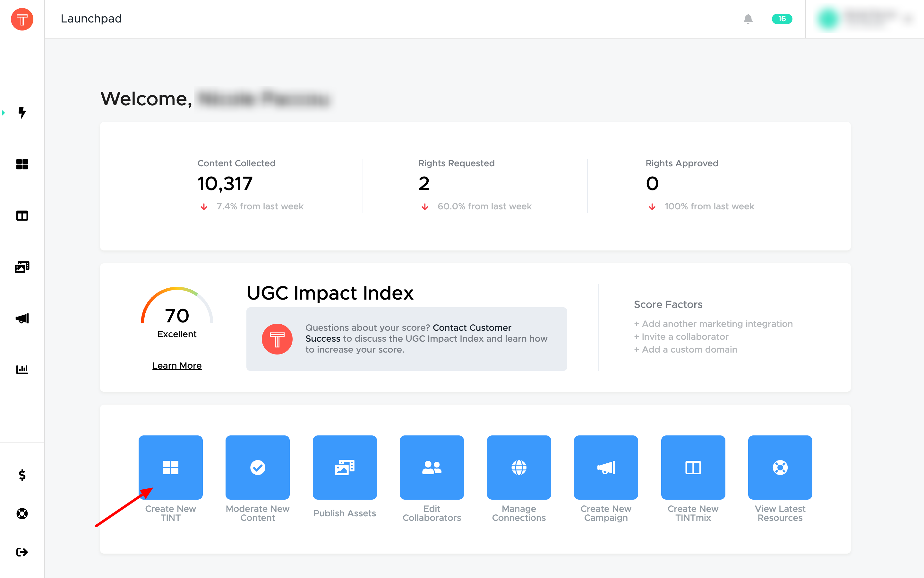Click the Excellent score label

pos(177,334)
